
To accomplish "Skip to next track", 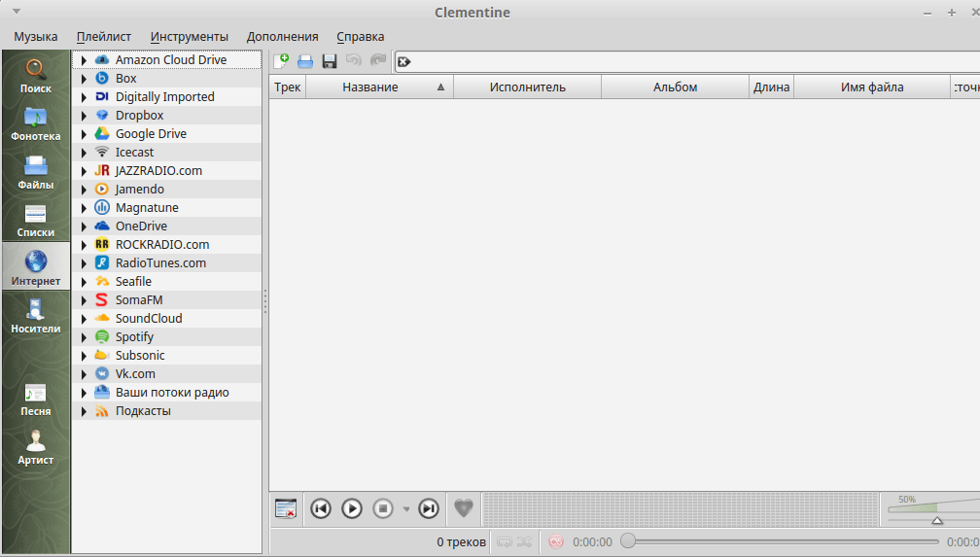I will pyautogui.click(x=429, y=508).
